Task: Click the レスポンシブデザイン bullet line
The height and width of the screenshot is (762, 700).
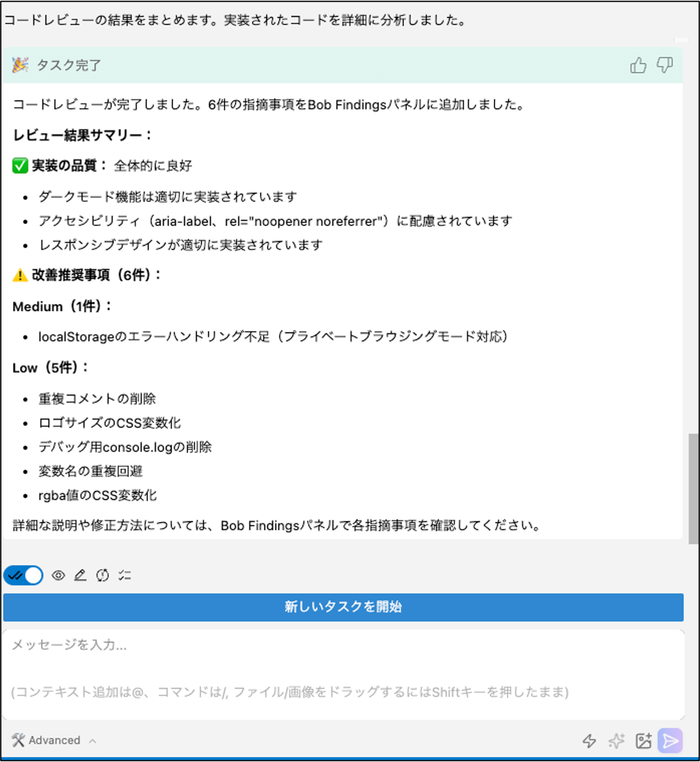Action: [180, 245]
